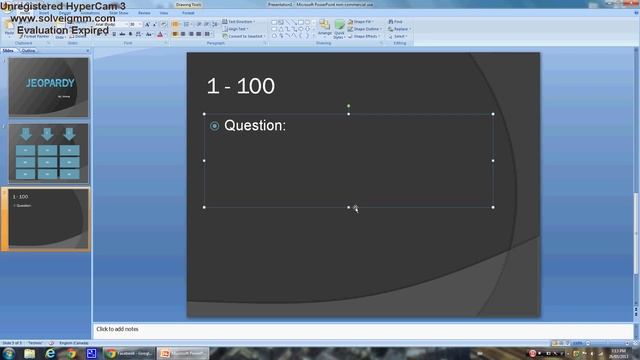Viewport: 640px width, 360px height.
Task: Open the font size dropdown
Action: click(140, 24)
